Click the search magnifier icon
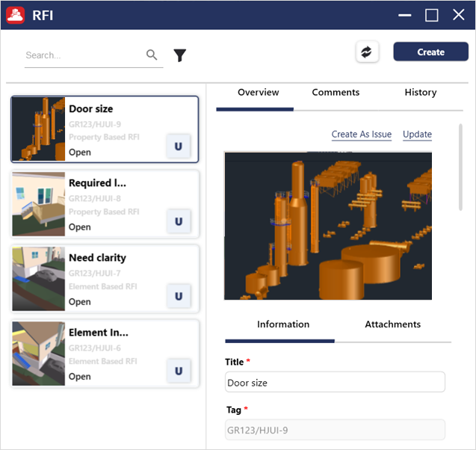Image resolution: width=476 pixels, height=450 pixels. tap(152, 55)
